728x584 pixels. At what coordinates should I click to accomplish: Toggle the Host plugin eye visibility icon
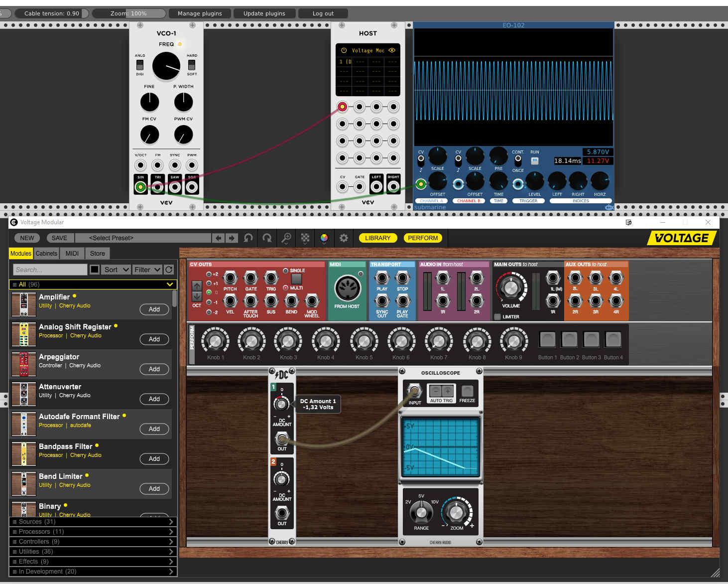coord(392,50)
